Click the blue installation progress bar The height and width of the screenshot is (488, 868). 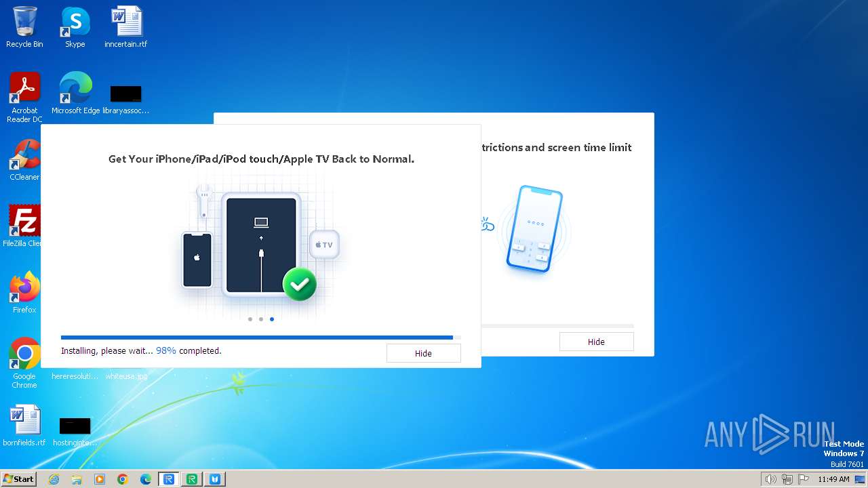click(x=257, y=338)
